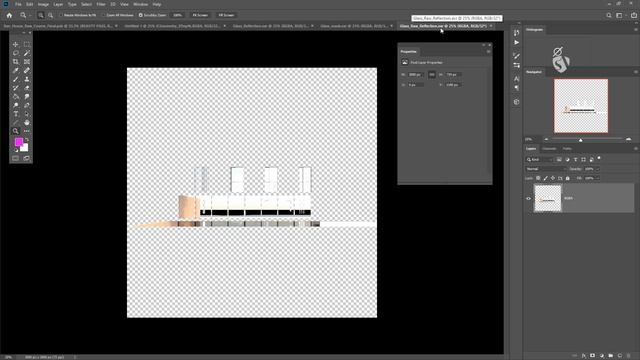Toggle width-height link in Properties panel
The image size is (640, 360).
(432, 75)
